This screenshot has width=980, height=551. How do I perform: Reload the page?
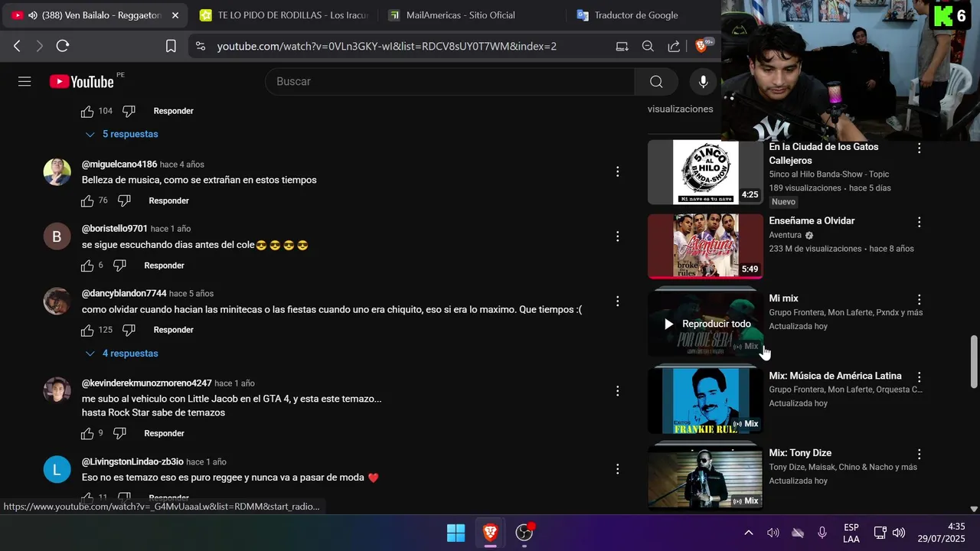63,46
